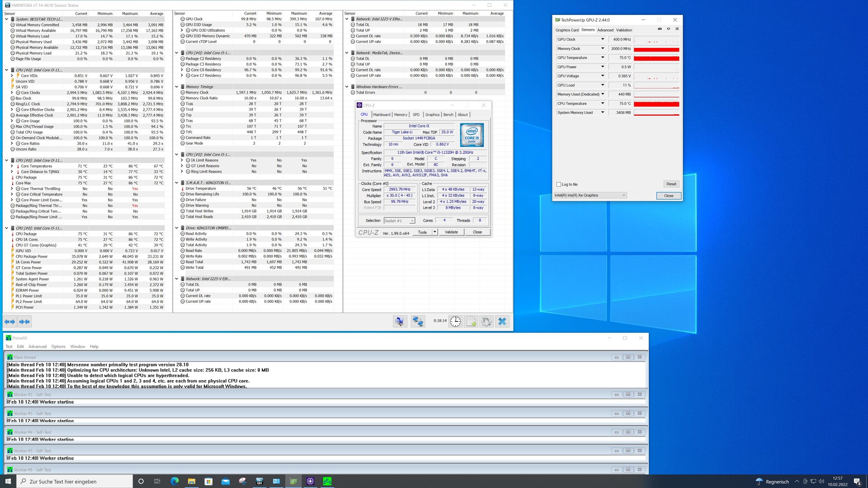Collapse the Memory Timings sensor group
The height and width of the screenshot is (488, 868).
click(177, 87)
